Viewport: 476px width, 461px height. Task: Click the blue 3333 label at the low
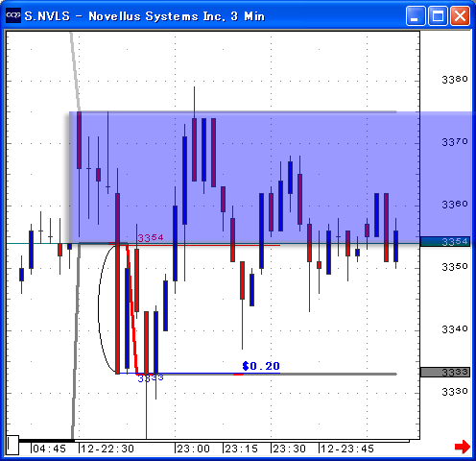151,378
